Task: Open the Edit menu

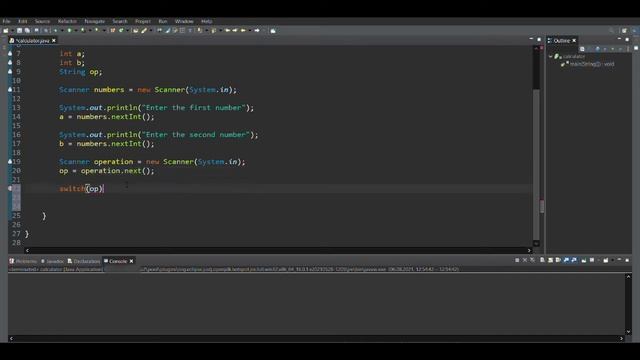Action: 22,21
